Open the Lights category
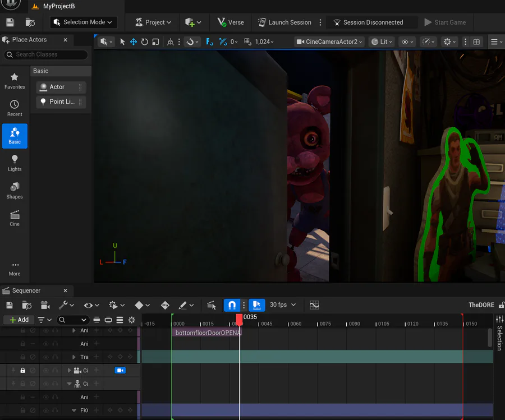 15,163
